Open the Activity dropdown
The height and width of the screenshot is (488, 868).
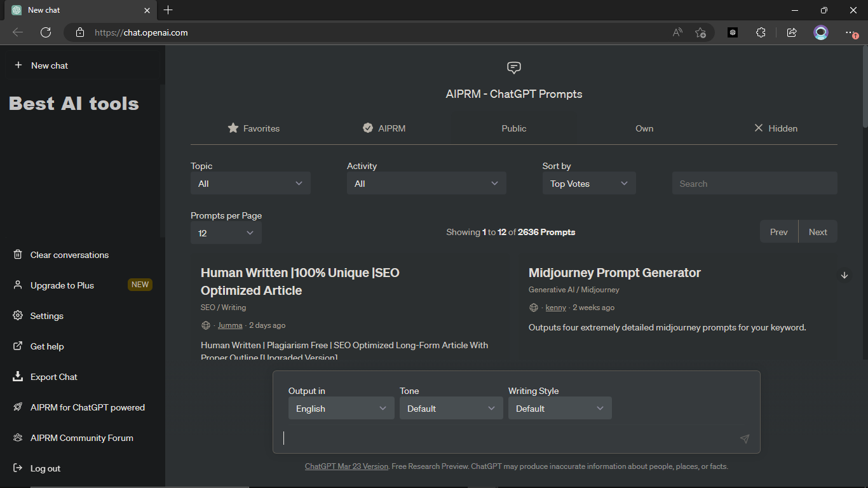click(x=426, y=183)
